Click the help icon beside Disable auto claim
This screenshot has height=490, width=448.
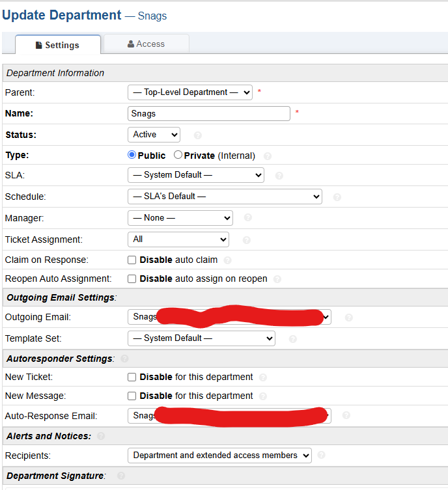[x=228, y=260]
